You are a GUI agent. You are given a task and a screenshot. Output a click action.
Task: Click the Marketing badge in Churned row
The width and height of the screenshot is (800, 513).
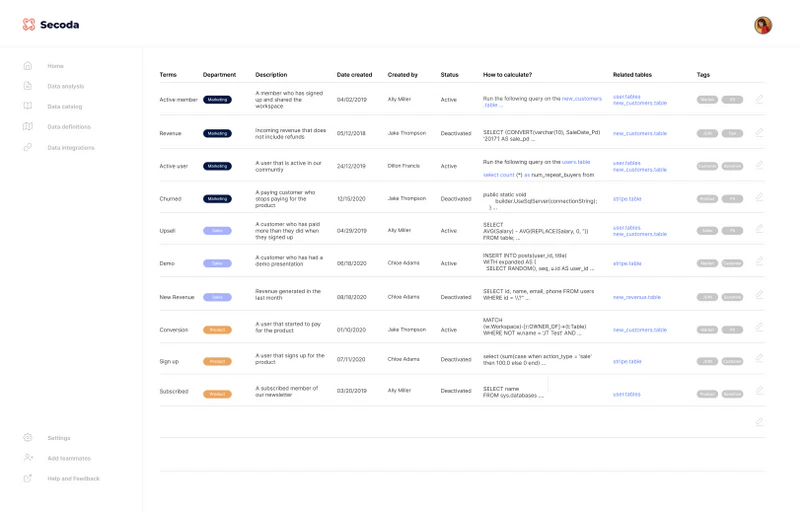click(x=217, y=199)
